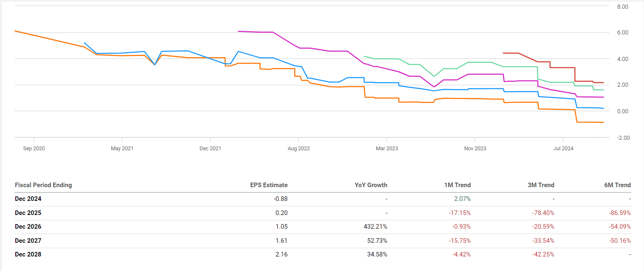Click the 8.00 y-axis value label

622,7
